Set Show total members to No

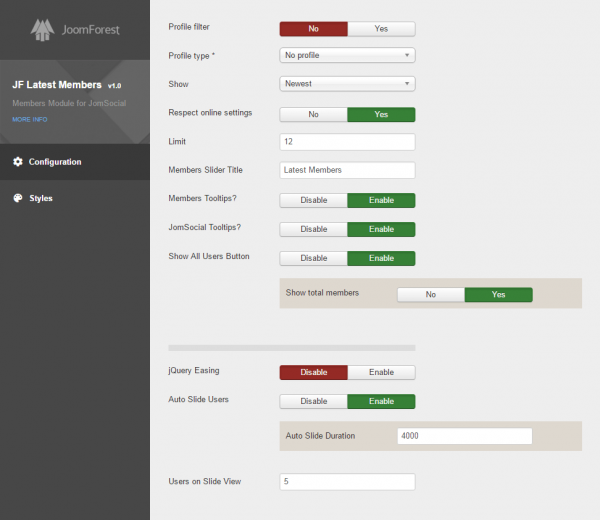point(431,295)
